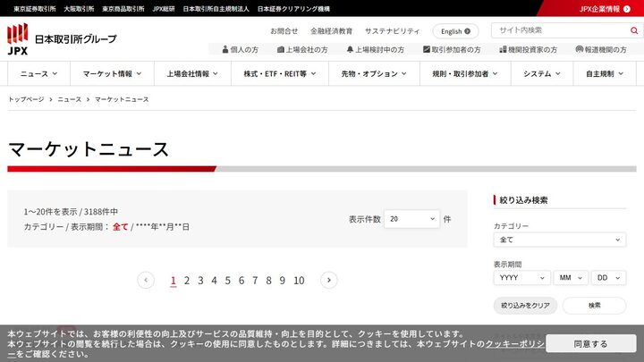
Task: Go to page 3
Action: click(200, 281)
